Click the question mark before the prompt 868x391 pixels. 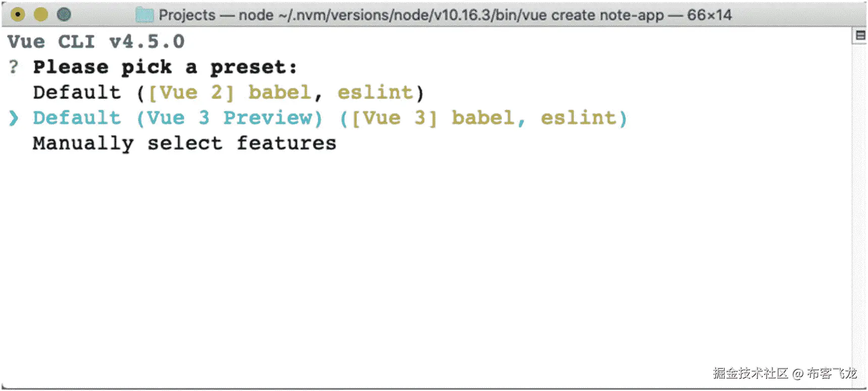(13, 67)
